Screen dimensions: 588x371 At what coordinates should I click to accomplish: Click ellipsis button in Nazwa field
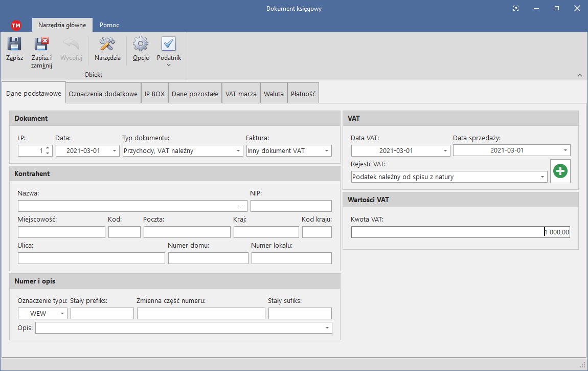click(242, 206)
